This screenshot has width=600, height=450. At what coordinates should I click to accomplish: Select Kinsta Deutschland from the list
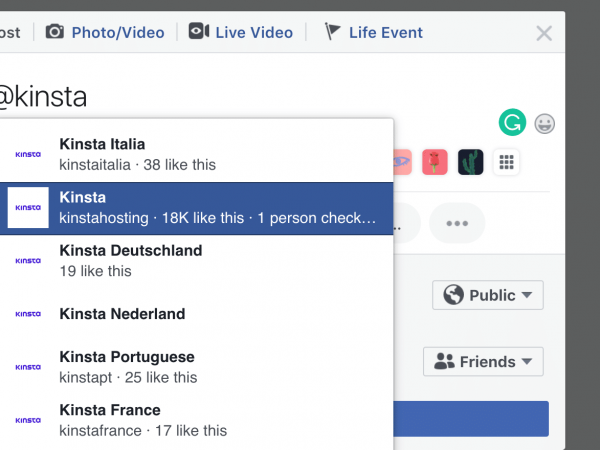195,260
